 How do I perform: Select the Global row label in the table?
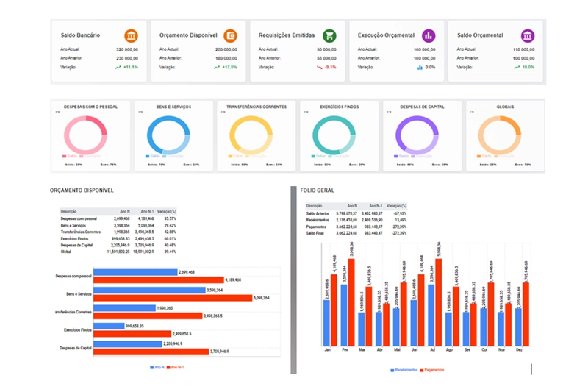click(x=65, y=252)
